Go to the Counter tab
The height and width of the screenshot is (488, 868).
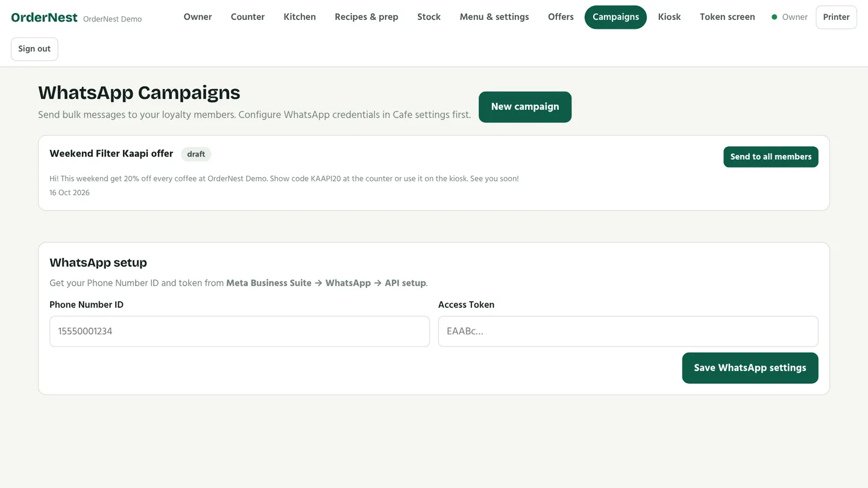coord(248,17)
